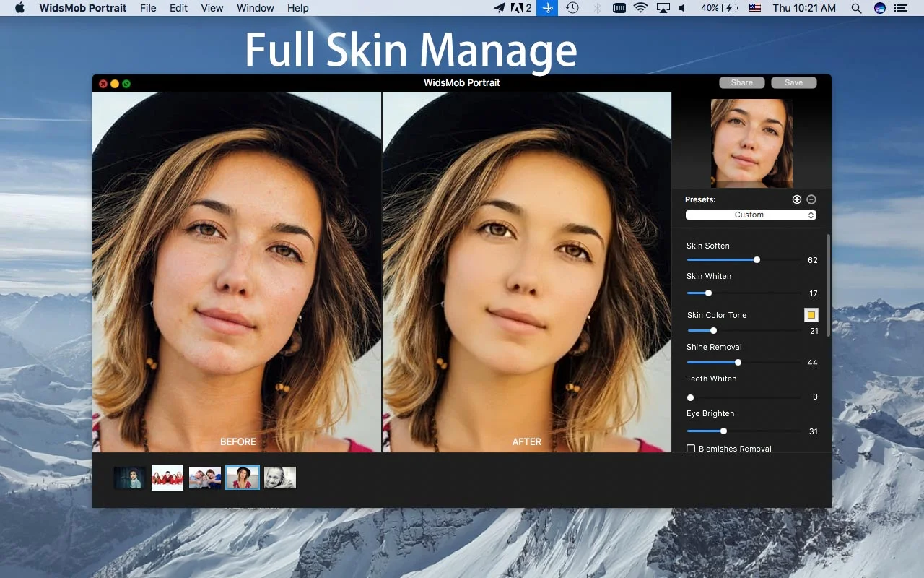Enable the Blemishes Removal option

point(691,449)
